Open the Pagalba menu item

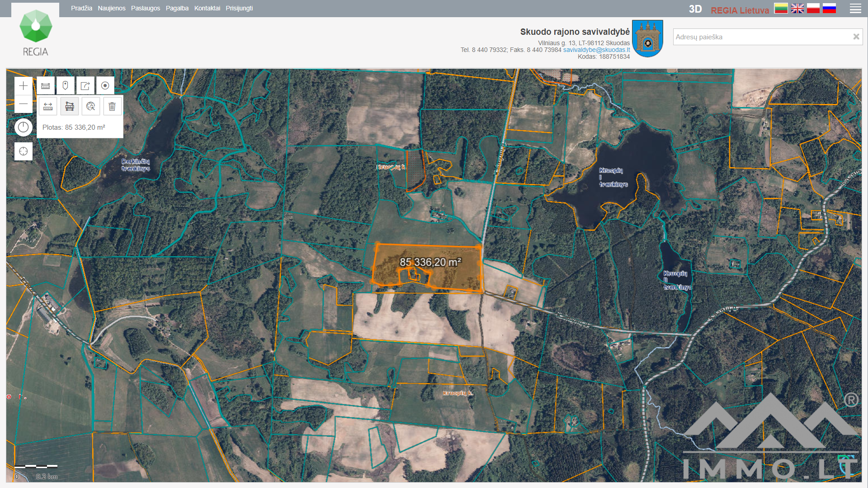pyautogui.click(x=177, y=8)
